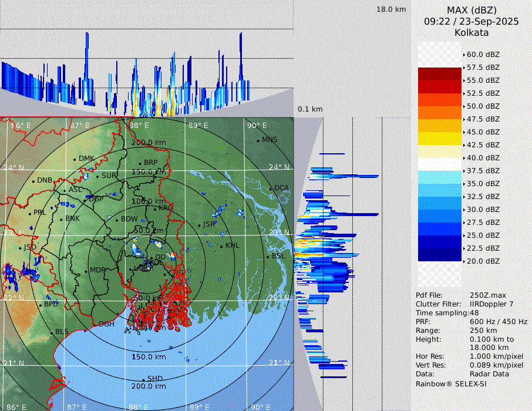532x411 pixels.
Task: Click the DNB station dot
Action: [33, 181]
